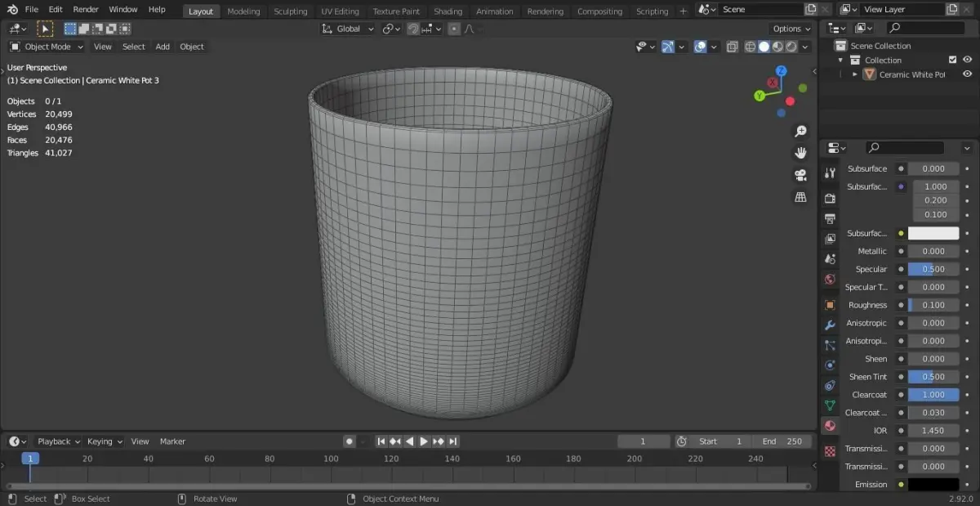Click the zoom magnifier viewport icon
Image resolution: width=980 pixels, height=506 pixels.
tap(800, 132)
